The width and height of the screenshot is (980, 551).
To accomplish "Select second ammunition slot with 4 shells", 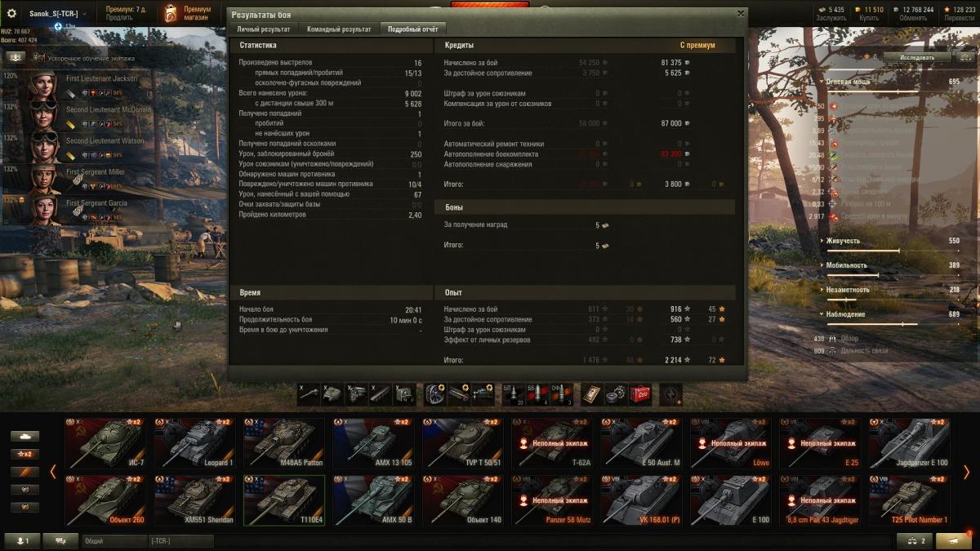I will 537,394.
